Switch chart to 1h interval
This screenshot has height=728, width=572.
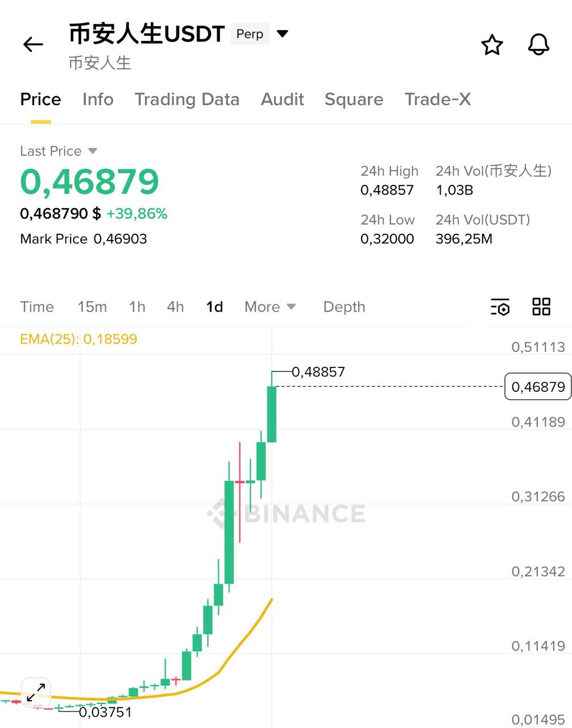click(x=137, y=307)
